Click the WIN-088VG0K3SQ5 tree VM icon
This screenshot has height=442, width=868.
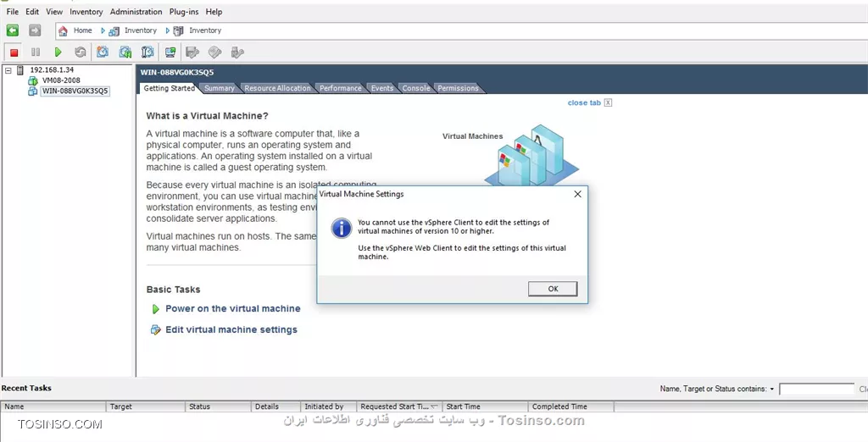pos(33,91)
